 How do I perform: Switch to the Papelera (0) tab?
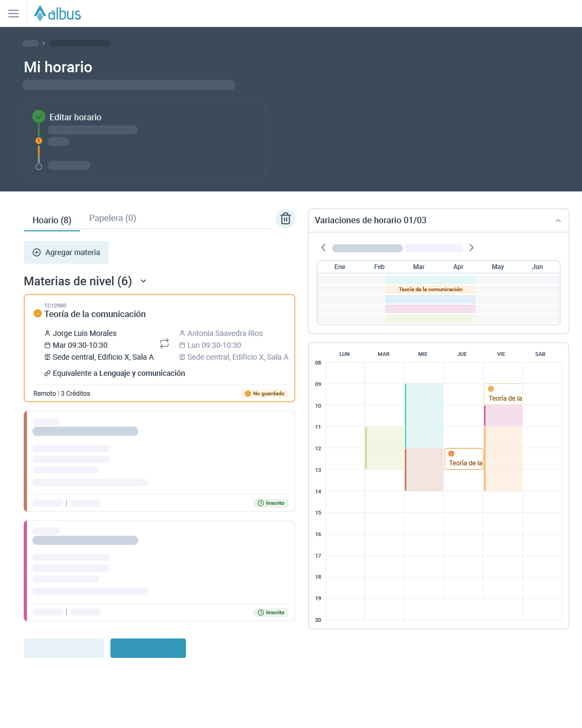[x=113, y=218]
